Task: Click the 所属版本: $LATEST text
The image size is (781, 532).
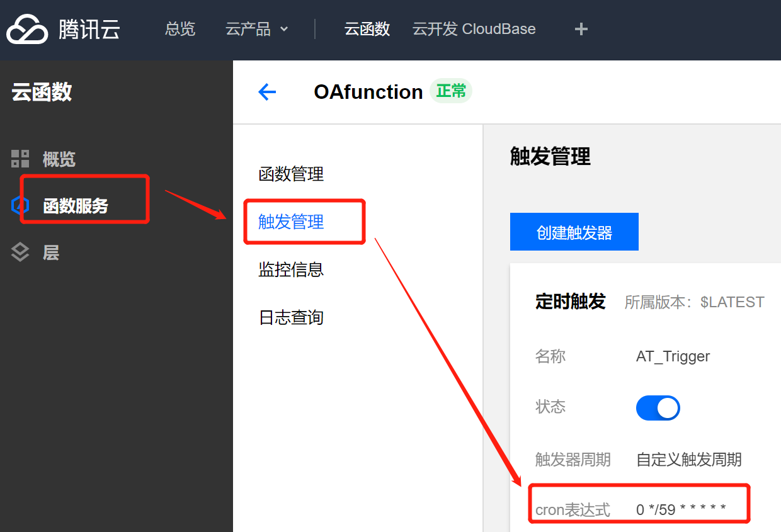Action: (x=694, y=302)
